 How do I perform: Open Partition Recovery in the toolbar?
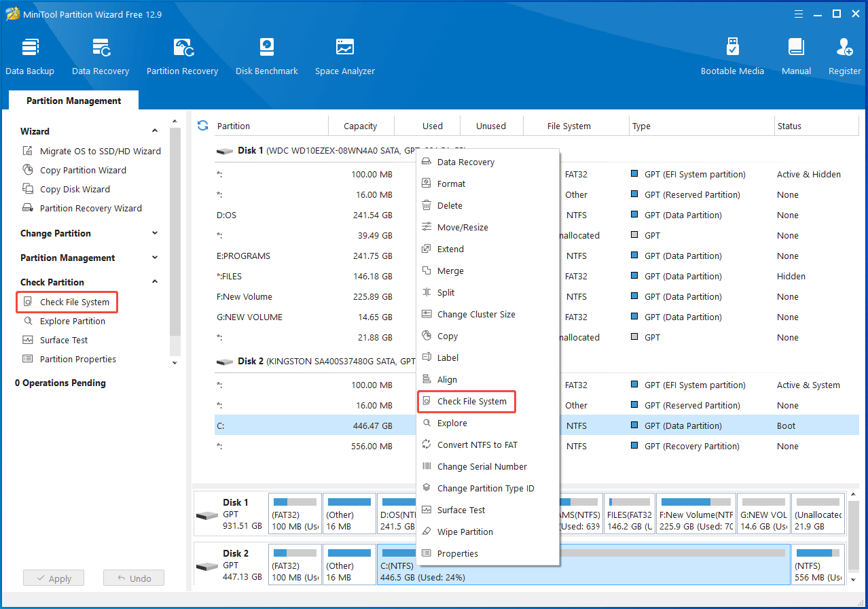point(182,56)
